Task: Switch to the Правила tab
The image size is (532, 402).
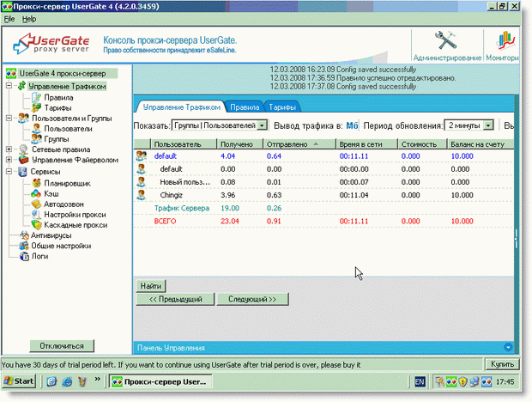Action: tap(245, 107)
